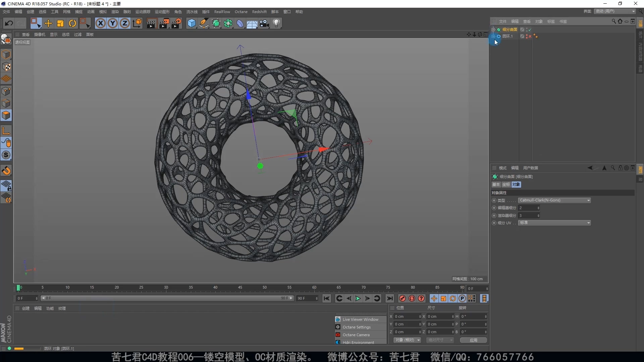The height and width of the screenshot is (362, 644).
Task: Select the Live Selection tool
Action: 36,23
